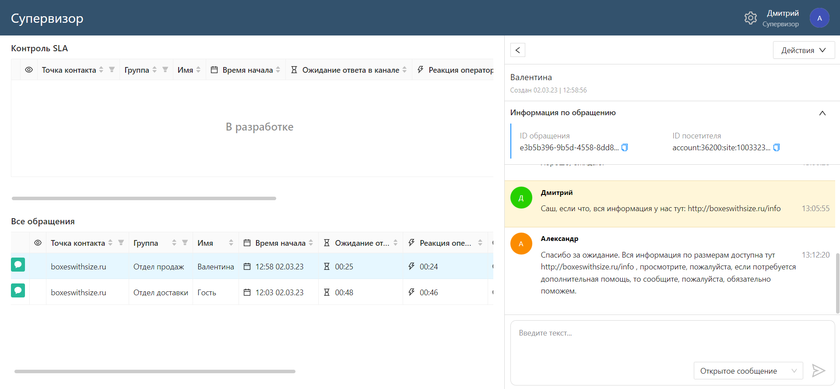The width and height of the screenshot is (840, 389).
Task: Click the Валентина name cell in table
Action: (215, 266)
